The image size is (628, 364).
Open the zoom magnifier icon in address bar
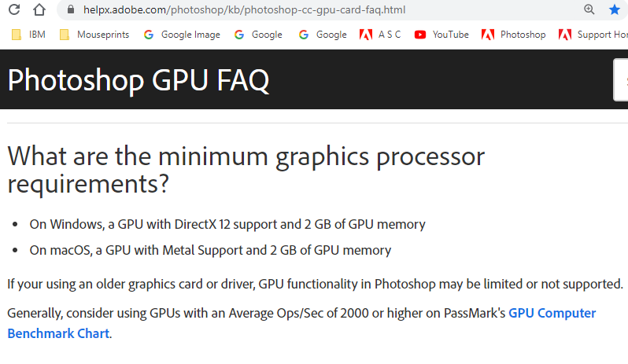pyautogui.click(x=589, y=10)
